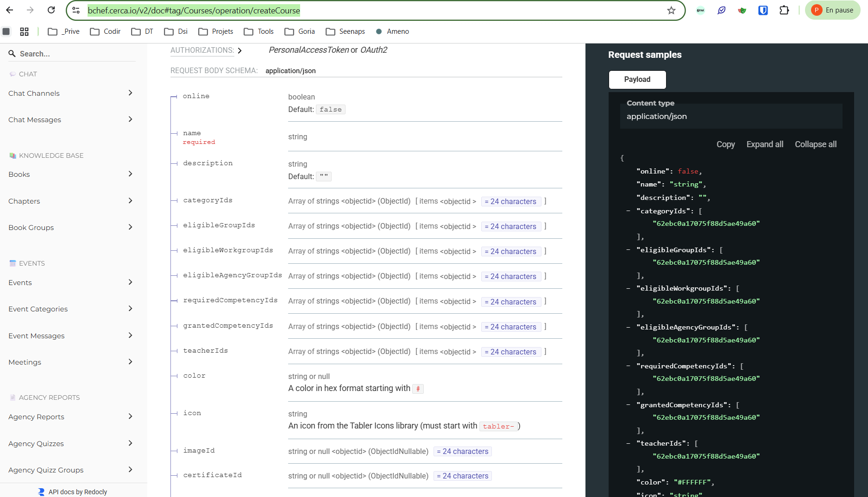868x497 pixels.
Task: Click the address bar URL
Action: click(x=194, y=10)
